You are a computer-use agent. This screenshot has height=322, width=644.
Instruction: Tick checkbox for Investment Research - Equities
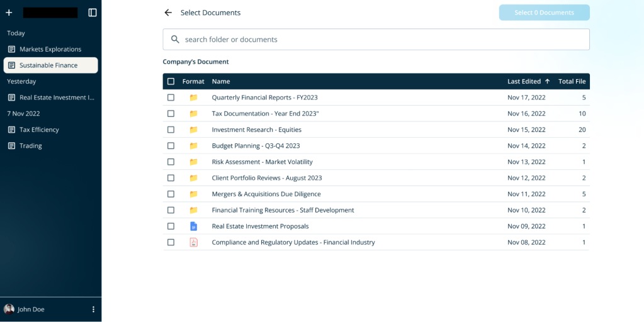tap(171, 130)
